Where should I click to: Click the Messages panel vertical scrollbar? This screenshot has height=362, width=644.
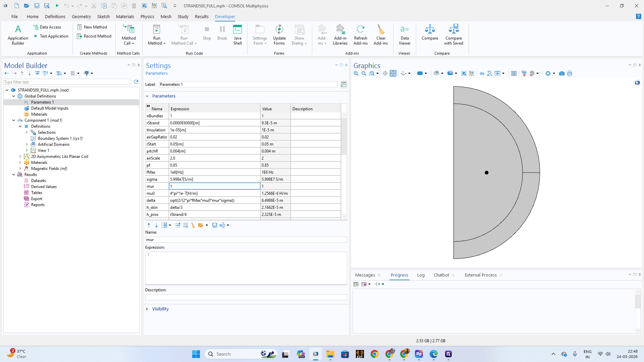638,302
